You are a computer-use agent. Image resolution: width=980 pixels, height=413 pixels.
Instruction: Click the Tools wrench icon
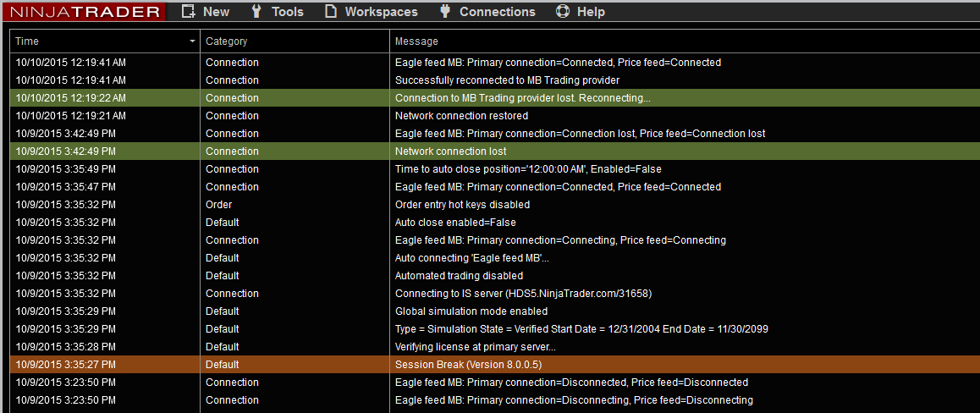point(256,11)
